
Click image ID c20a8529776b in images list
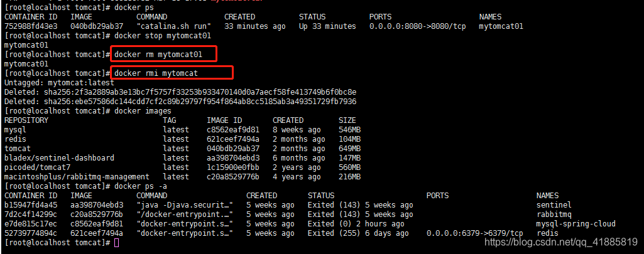(x=233, y=177)
